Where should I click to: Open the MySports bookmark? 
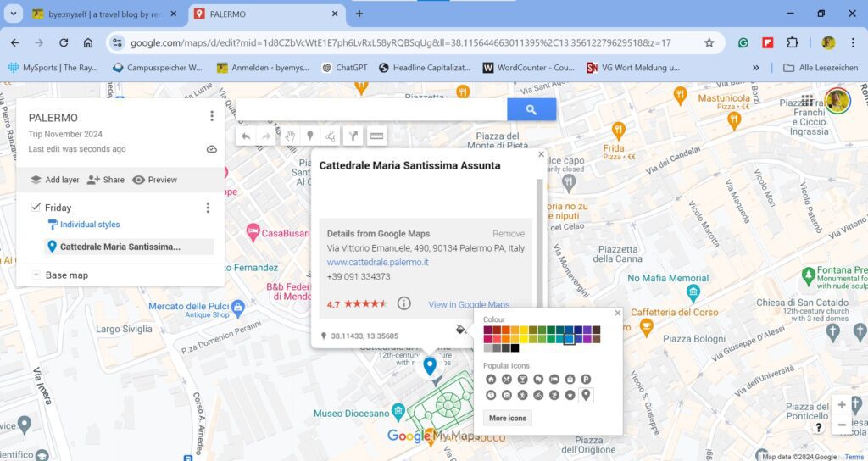53,68
